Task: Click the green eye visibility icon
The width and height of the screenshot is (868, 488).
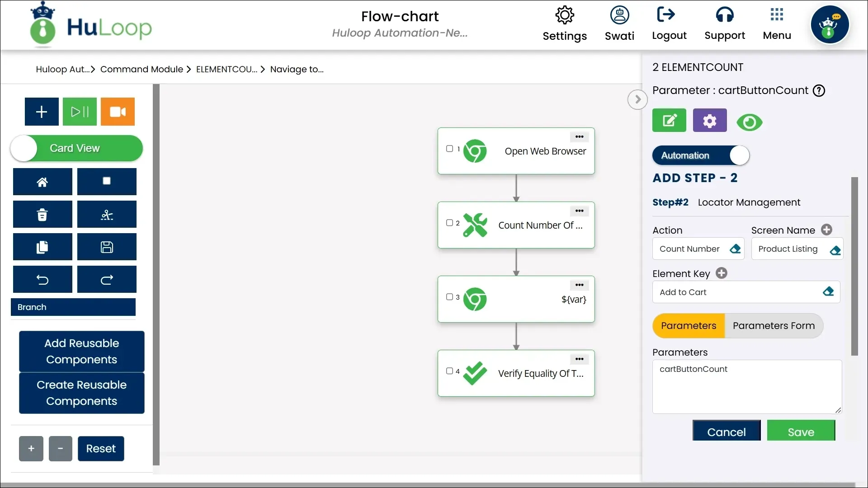Action: click(x=749, y=122)
